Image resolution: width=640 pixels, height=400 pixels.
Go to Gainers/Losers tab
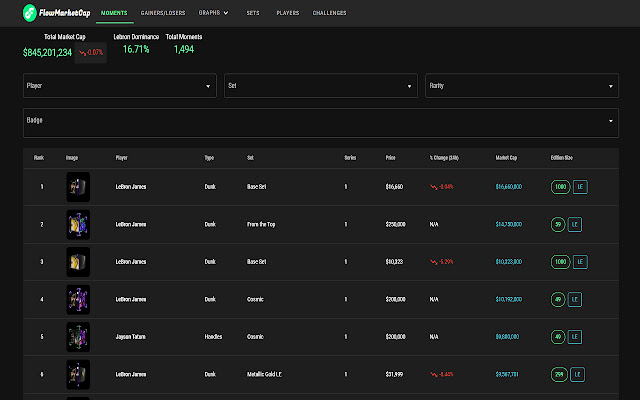point(163,13)
